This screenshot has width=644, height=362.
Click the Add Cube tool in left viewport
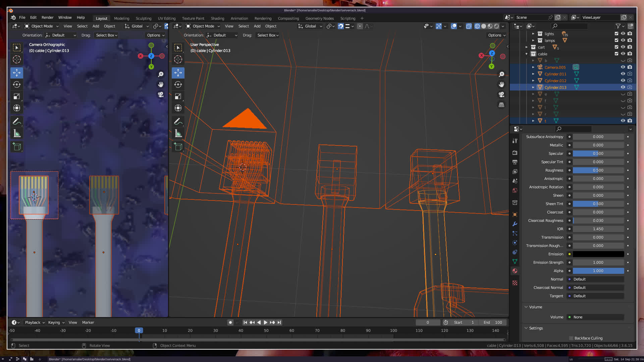[x=17, y=146]
